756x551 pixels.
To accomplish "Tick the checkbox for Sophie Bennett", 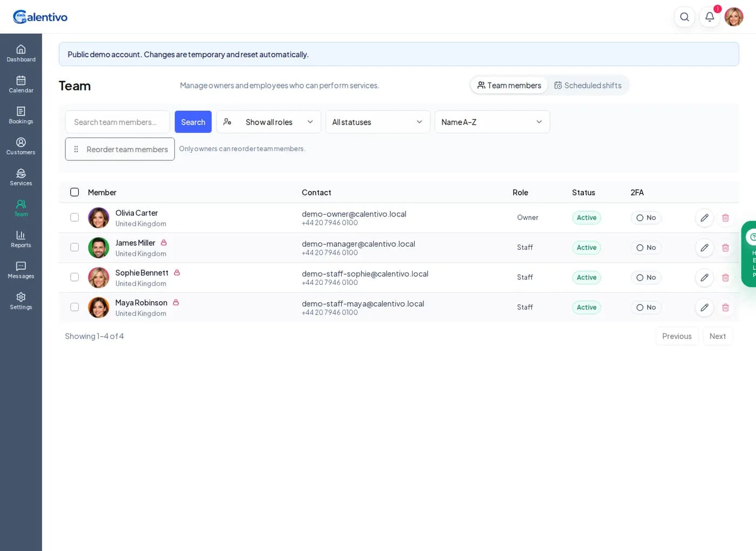I will point(75,277).
